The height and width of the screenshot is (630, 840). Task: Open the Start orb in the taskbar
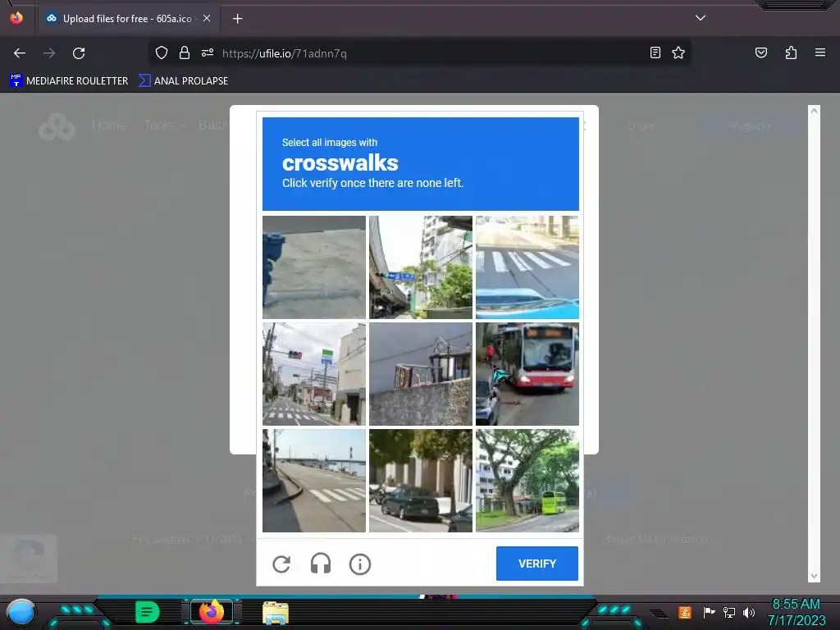pos(21,613)
